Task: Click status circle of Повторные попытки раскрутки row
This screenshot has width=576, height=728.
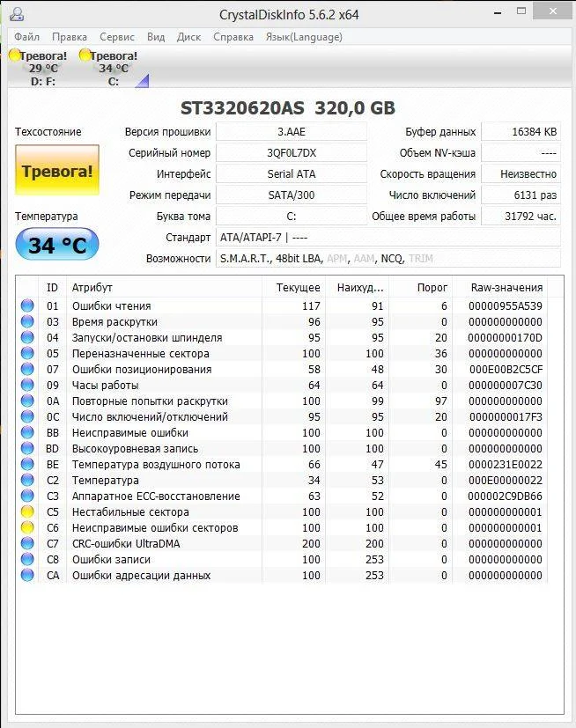Action: coord(27,401)
